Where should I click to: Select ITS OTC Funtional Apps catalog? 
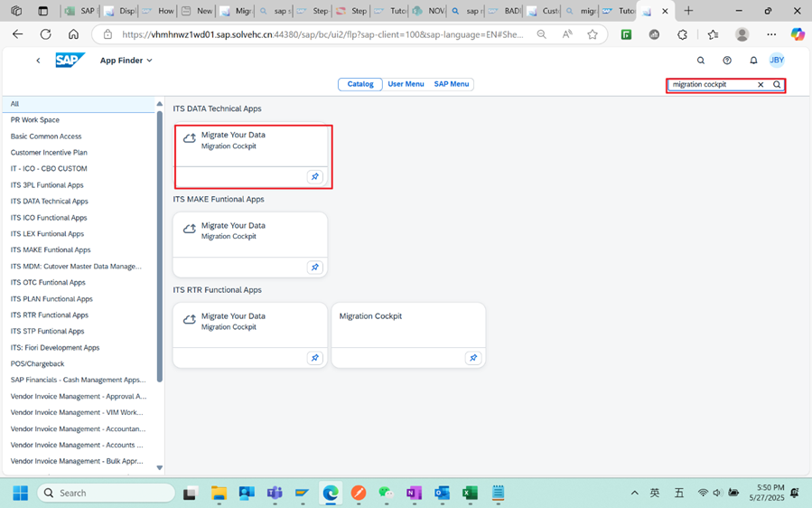click(x=79, y=283)
